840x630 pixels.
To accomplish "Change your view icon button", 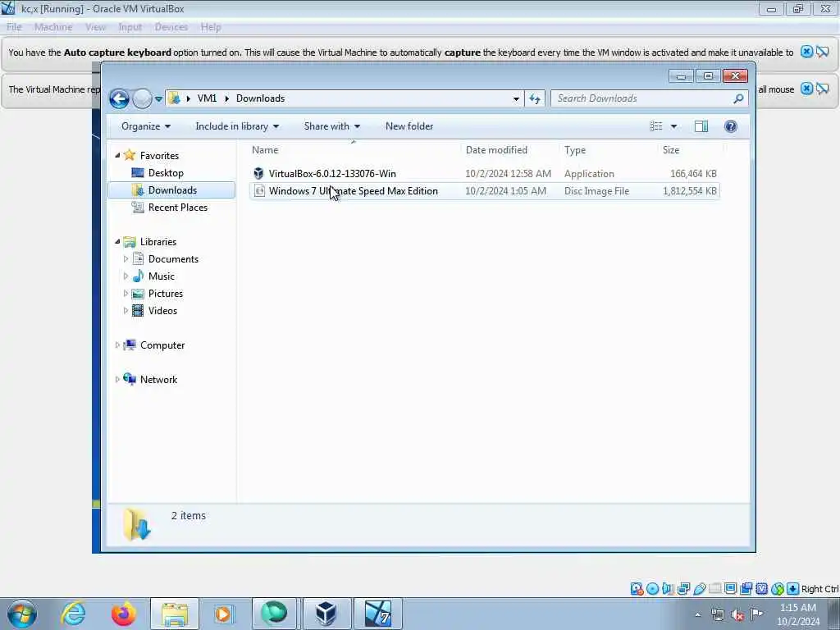I will tap(655, 126).
